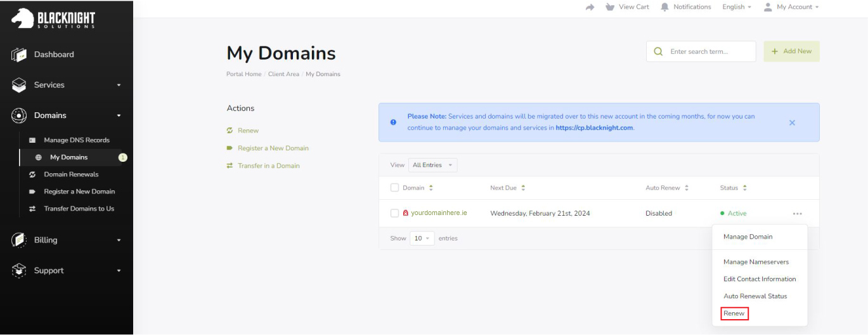Viewport: 868px width, 335px height.
Task: Select Renew from the context menu
Action: (x=734, y=313)
